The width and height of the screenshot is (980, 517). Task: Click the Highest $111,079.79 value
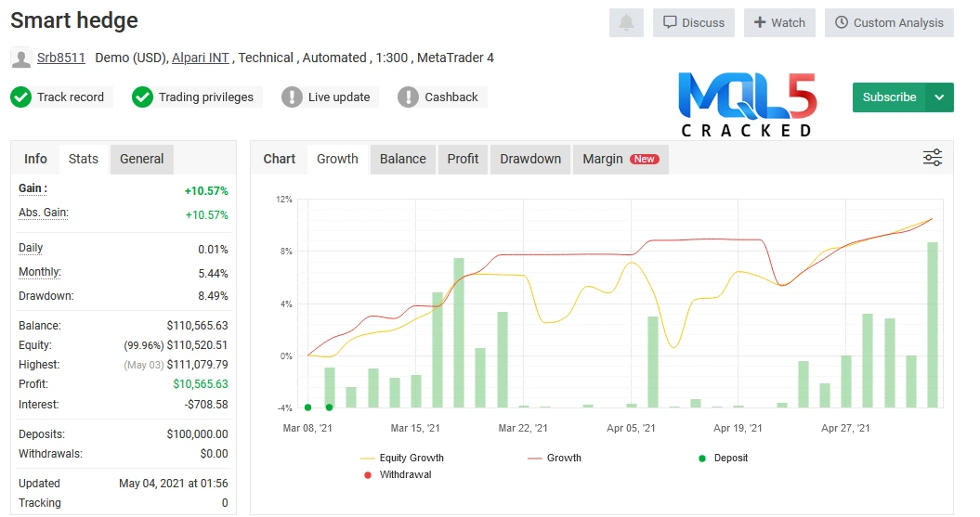(198, 364)
